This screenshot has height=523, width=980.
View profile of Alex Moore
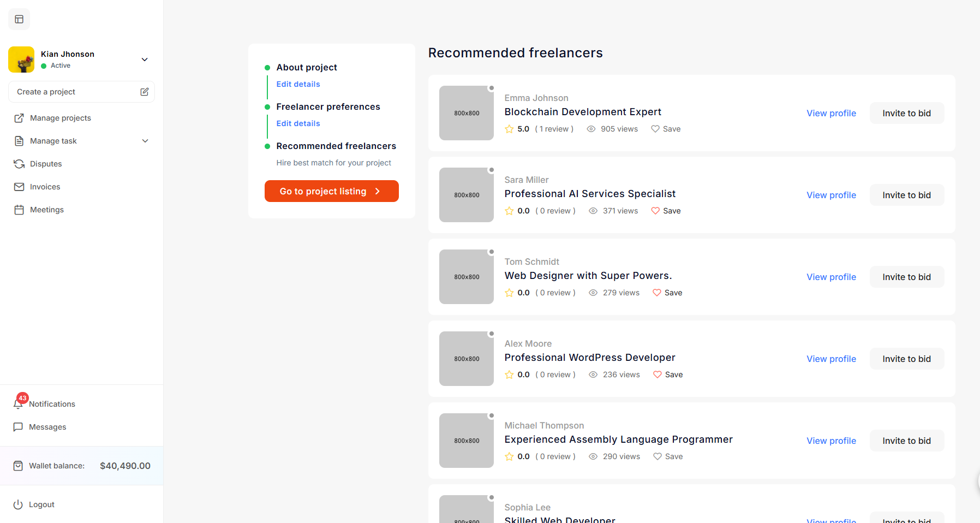pyautogui.click(x=831, y=359)
